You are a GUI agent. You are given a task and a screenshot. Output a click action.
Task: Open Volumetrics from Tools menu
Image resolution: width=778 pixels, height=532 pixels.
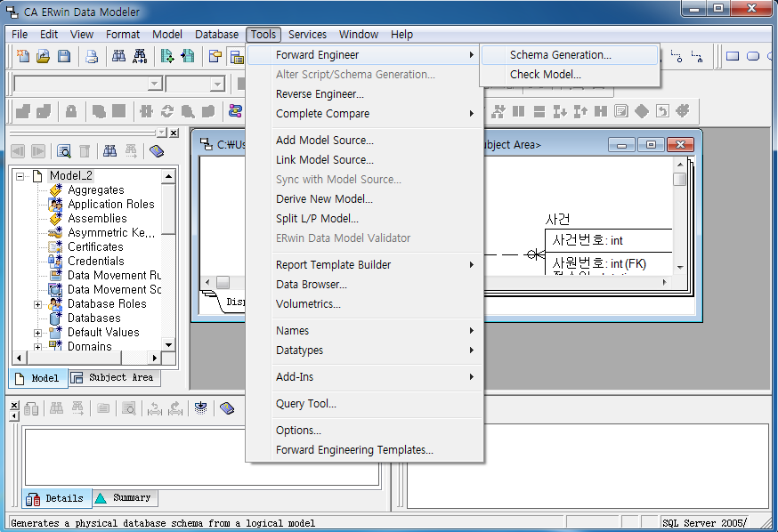click(x=365, y=304)
